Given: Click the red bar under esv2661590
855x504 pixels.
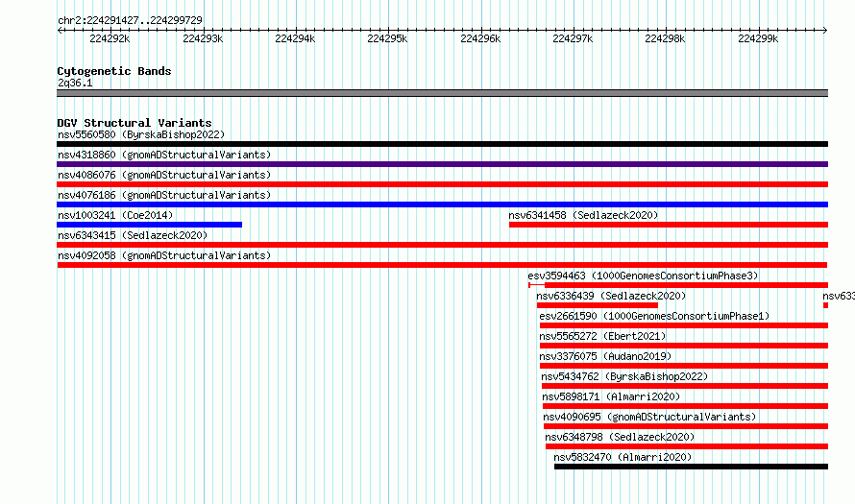Looking at the screenshot, I should tap(684, 325).
